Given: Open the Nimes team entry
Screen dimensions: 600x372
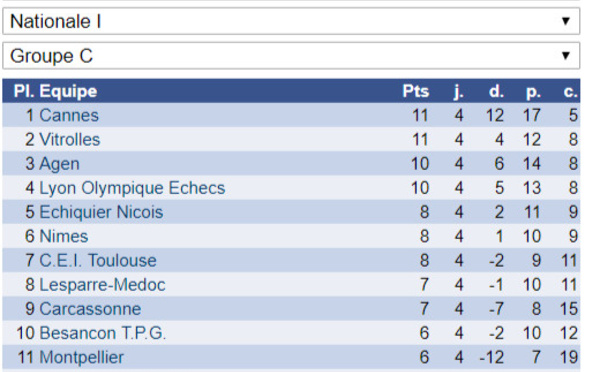Looking at the screenshot, I should click(x=64, y=236).
